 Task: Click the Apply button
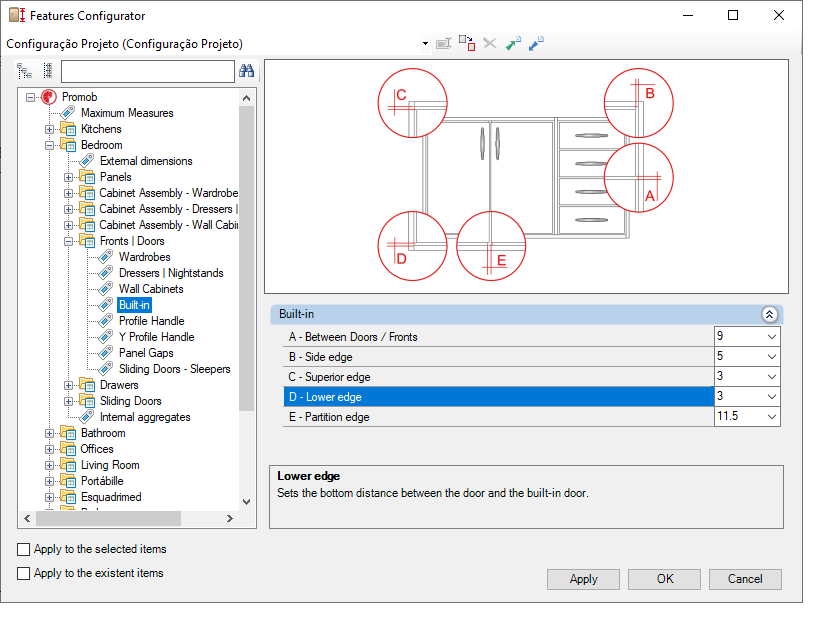[583, 579]
